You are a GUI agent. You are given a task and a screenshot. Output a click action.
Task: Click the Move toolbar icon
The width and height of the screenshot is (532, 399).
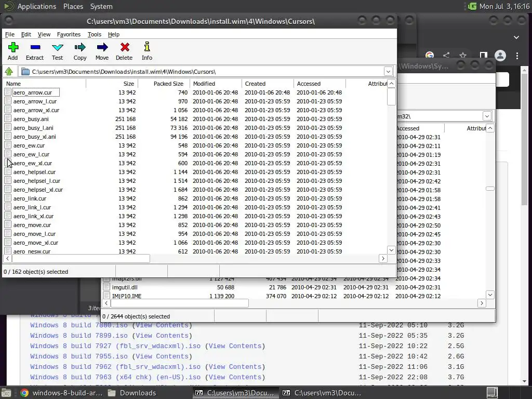[102, 47]
